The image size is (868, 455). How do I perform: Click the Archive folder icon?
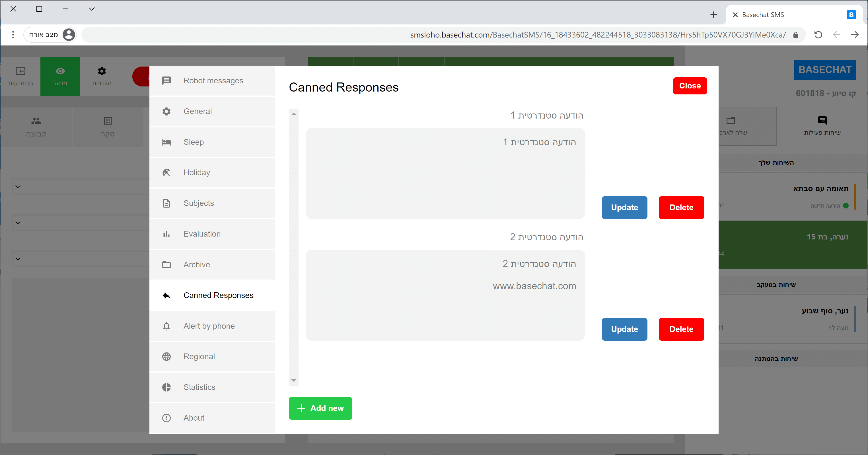pos(166,265)
